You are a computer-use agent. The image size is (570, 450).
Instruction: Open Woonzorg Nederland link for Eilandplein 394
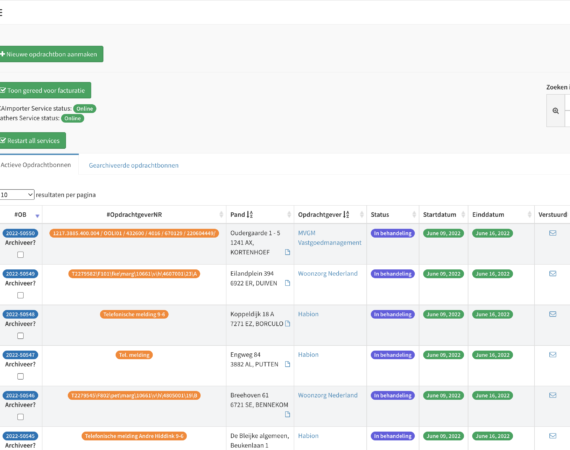(x=328, y=273)
